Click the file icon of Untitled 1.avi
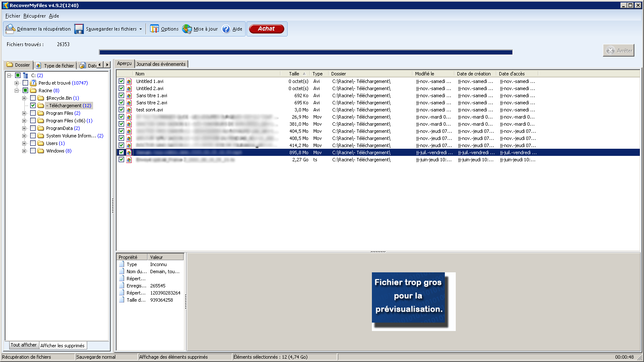644x362 pixels. (129, 81)
